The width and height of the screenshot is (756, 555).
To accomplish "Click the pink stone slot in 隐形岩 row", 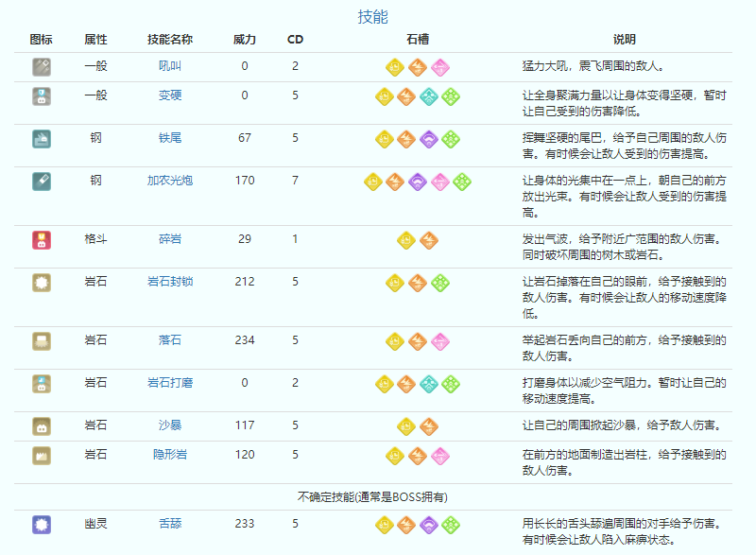I will (440, 456).
